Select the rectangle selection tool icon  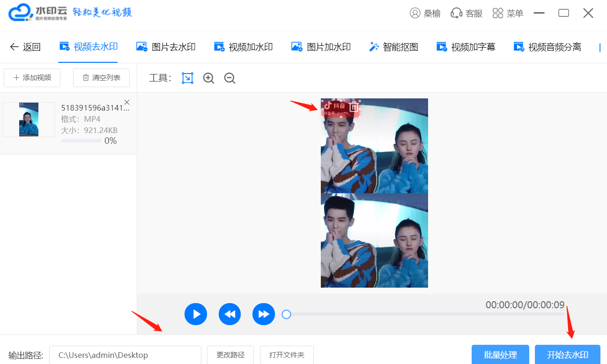[x=187, y=78]
